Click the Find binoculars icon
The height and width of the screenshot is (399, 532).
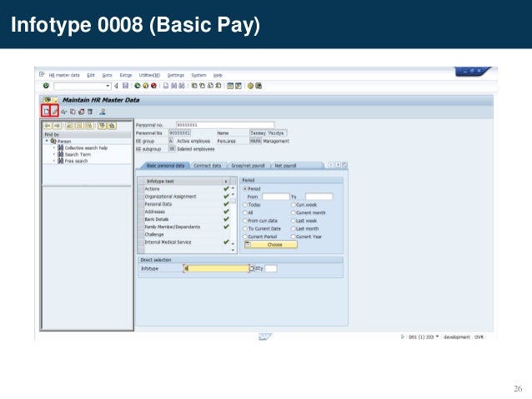pyautogui.click(x=173, y=86)
